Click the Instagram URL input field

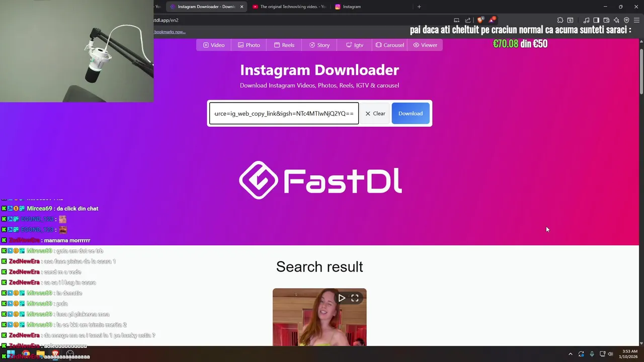[284, 114]
